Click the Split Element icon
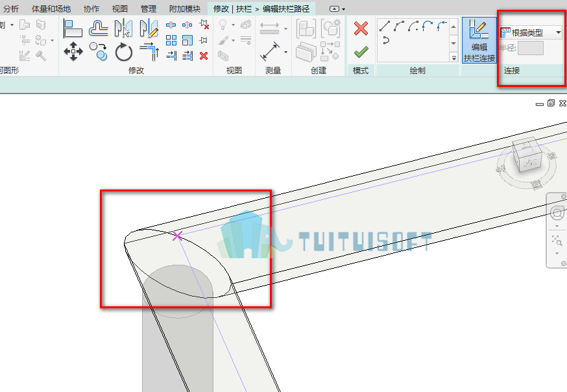567x392 pixels. [x=171, y=25]
